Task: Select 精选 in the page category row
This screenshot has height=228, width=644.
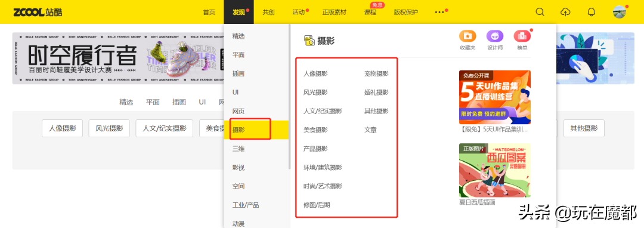Action: coord(126,102)
